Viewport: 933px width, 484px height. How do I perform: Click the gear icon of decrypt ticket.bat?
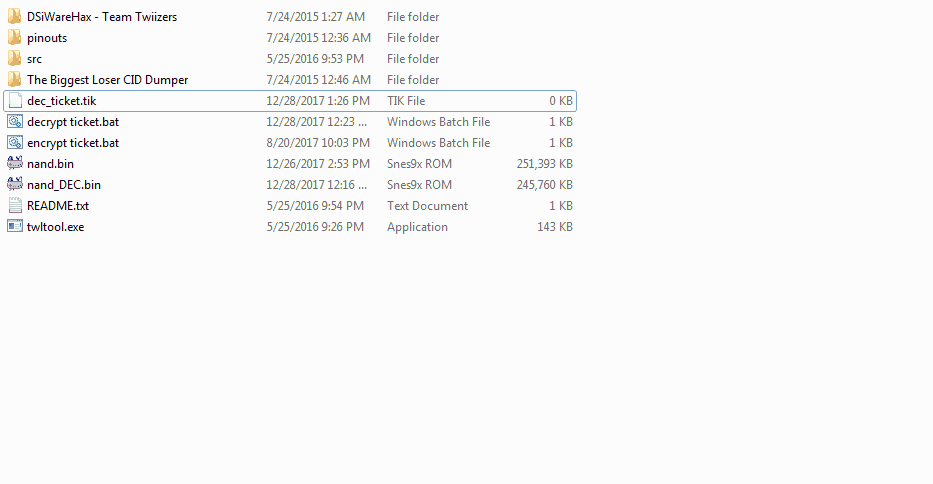[15, 121]
